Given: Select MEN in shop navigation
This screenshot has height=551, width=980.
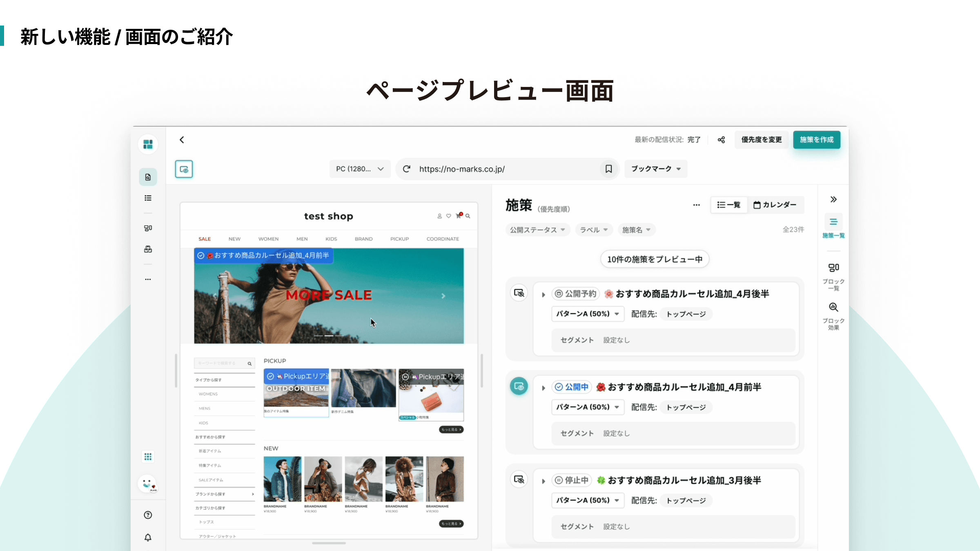Looking at the screenshot, I should (302, 239).
